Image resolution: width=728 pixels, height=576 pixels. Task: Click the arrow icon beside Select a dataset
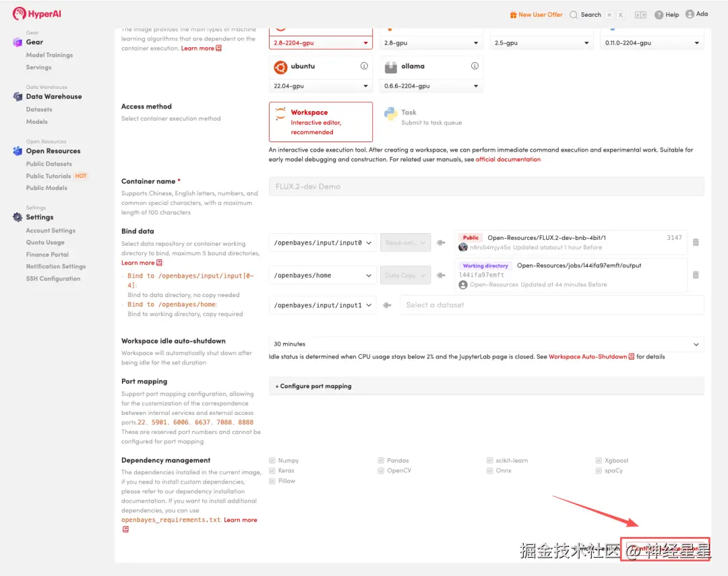(x=387, y=305)
